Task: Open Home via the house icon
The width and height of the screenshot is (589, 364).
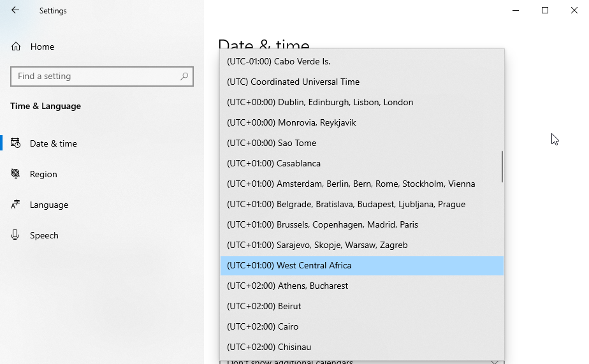Action: point(16,47)
